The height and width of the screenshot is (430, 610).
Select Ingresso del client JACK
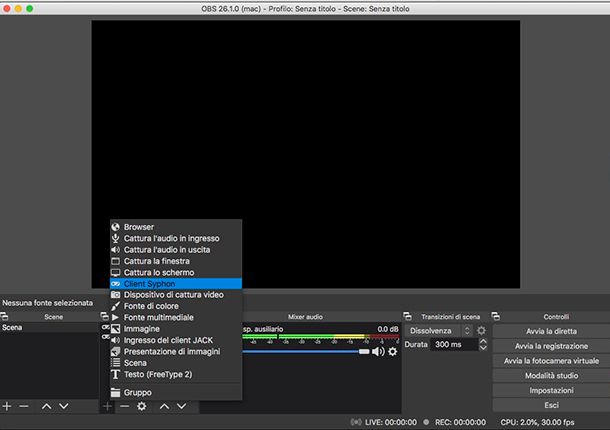point(176,340)
